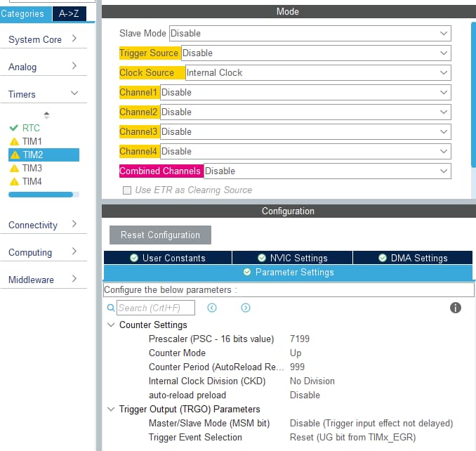476x451 pixels.
Task: Click the search magnifier icon
Action: (111, 308)
